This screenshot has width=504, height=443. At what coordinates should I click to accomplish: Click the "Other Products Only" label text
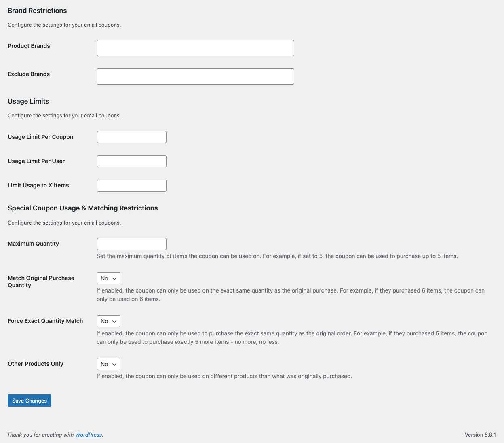36,364
